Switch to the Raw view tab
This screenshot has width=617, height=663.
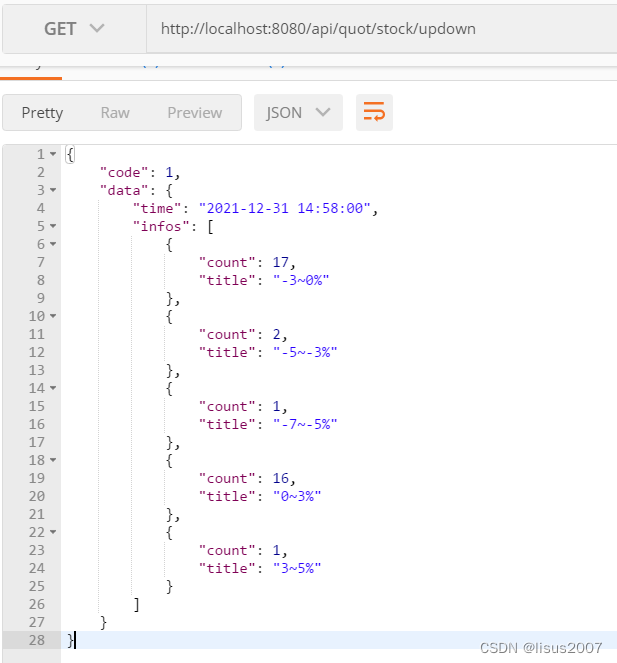click(115, 113)
